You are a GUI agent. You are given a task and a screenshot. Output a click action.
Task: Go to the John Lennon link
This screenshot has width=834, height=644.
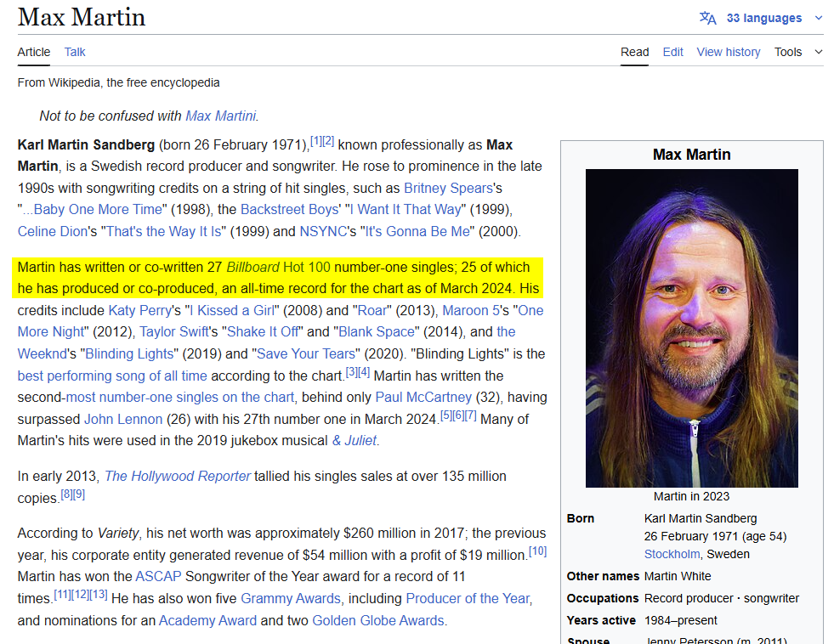(x=123, y=419)
